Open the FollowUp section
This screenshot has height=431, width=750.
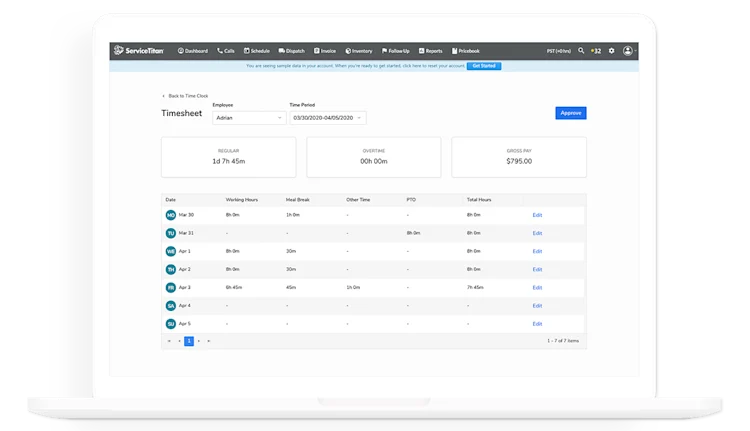pyautogui.click(x=396, y=51)
